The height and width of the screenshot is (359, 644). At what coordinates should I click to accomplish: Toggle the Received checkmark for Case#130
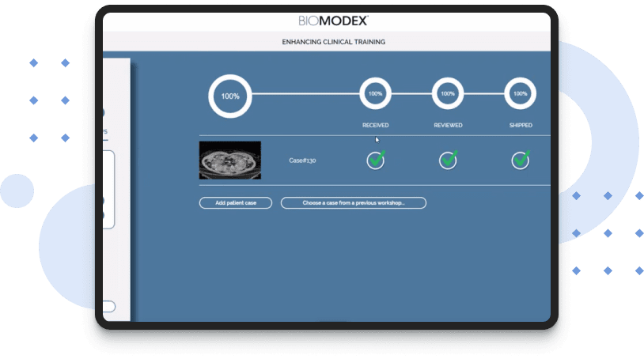tap(376, 160)
